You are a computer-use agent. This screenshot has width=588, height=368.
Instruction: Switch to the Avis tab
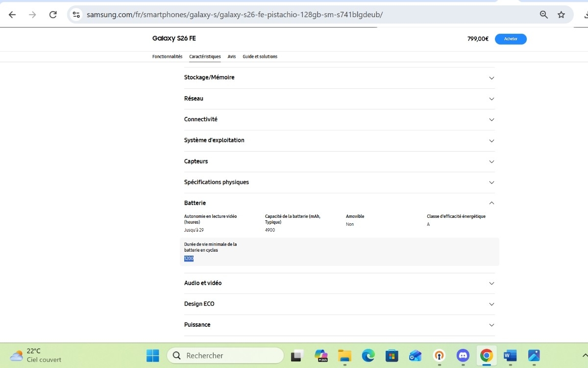coord(232,56)
